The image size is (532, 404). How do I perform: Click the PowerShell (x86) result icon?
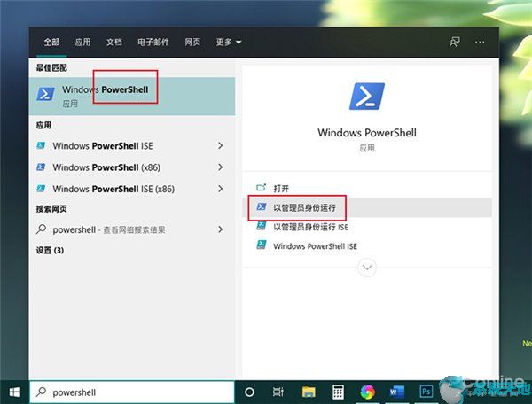pos(41,167)
